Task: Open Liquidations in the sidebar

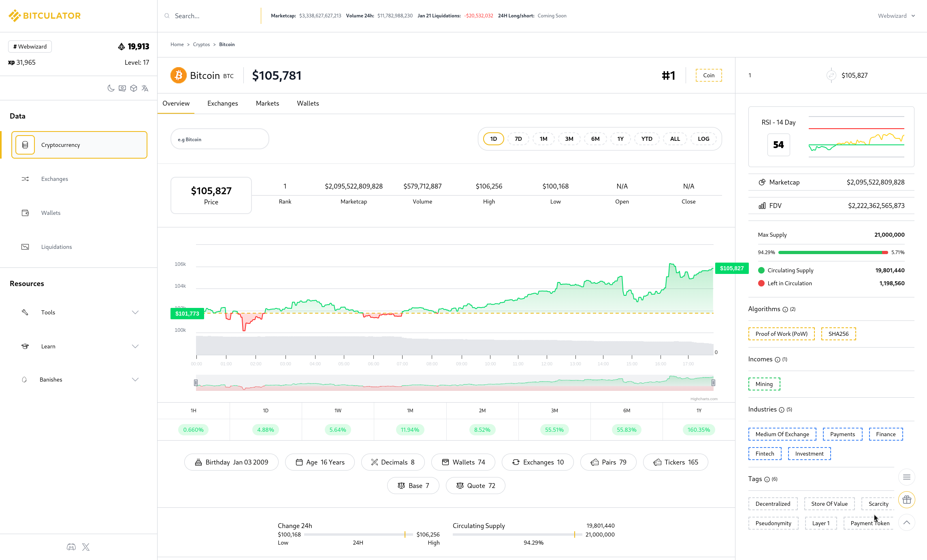Action: pyautogui.click(x=56, y=247)
